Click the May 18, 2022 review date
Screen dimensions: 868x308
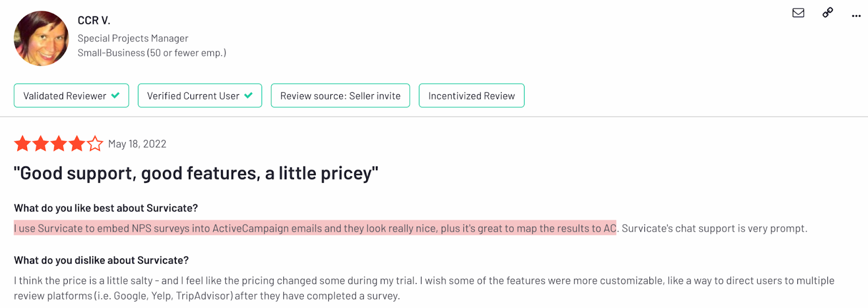coord(137,144)
